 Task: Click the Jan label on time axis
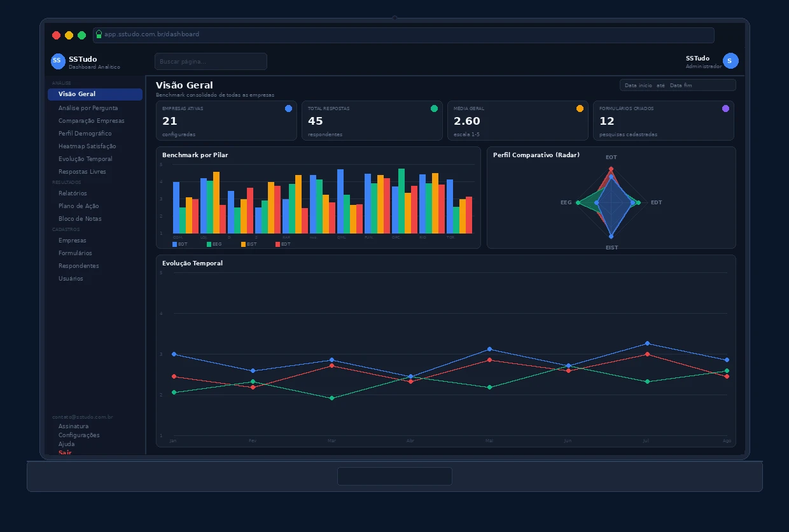173,440
